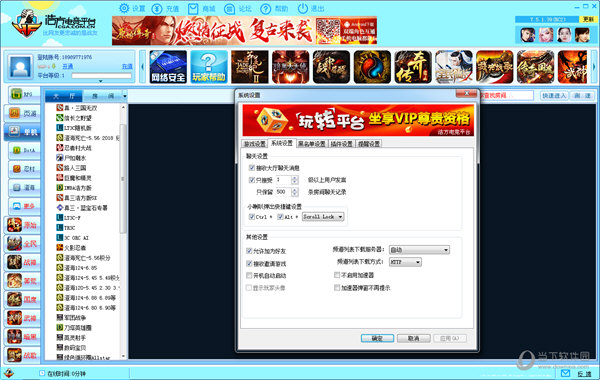Screen dimensions: 600x380
Task: Open the 战神 game in sidebar
Action: click(22, 262)
